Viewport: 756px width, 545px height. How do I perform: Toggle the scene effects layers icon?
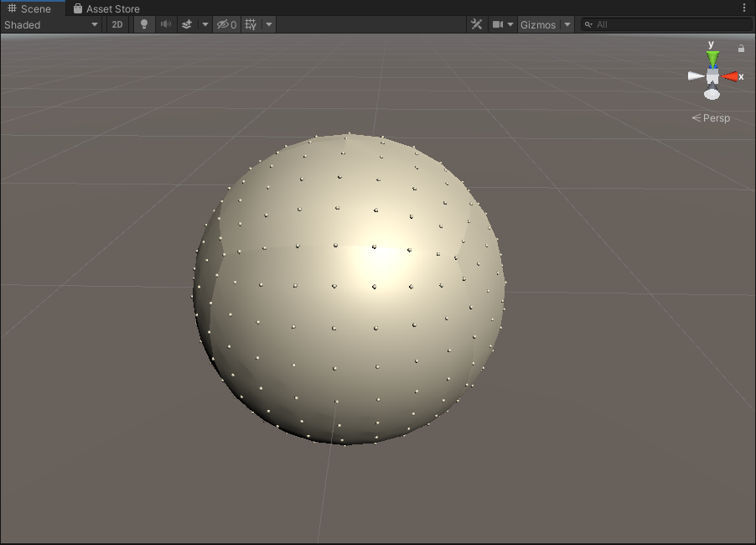pyautogui.click(x=186, y=24)
